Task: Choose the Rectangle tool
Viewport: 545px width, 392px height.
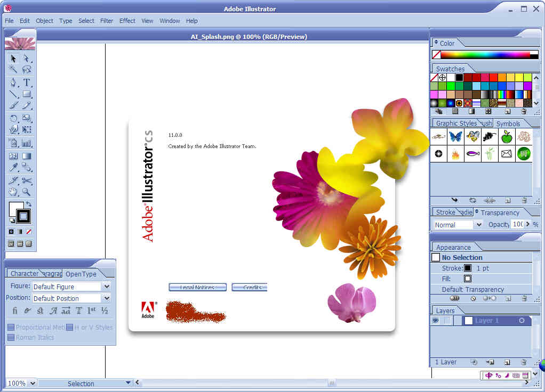Action: (27, 94)
